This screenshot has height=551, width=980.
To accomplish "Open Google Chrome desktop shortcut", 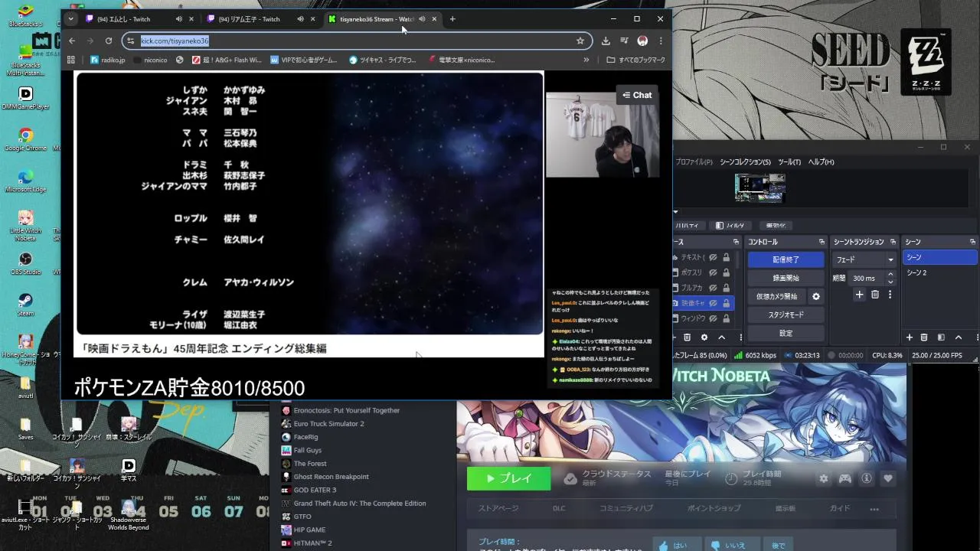I will coord(26,139).
